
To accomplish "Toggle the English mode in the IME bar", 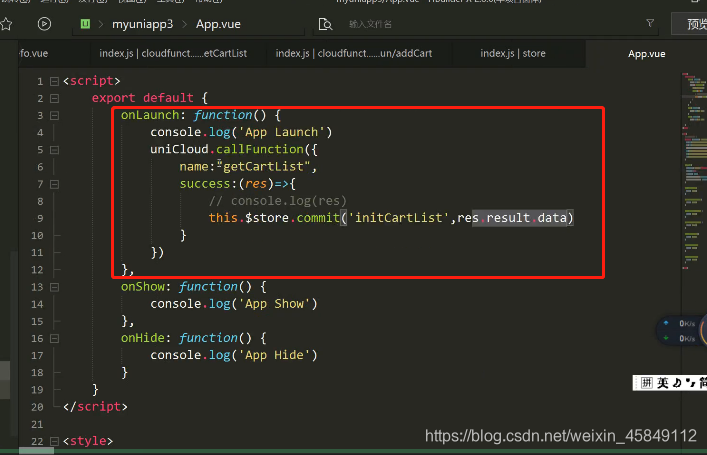I will (663, 383).
